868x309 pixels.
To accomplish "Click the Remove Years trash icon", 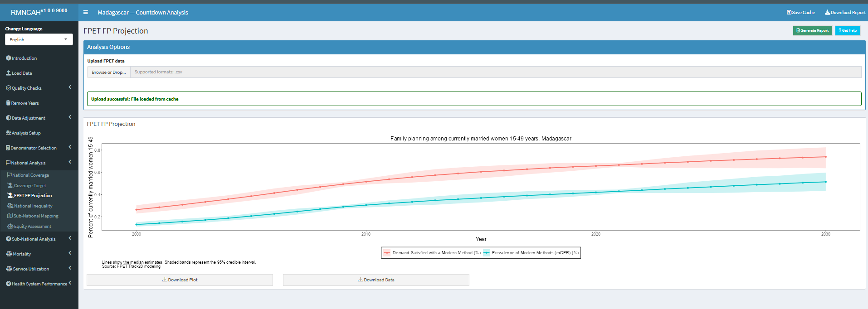I will pos(8,103).
